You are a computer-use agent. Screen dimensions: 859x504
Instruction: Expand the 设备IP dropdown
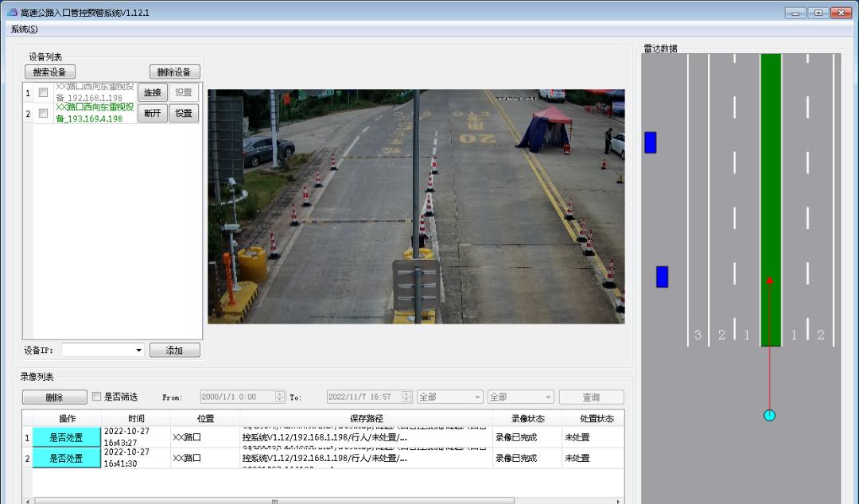[138, 351]
